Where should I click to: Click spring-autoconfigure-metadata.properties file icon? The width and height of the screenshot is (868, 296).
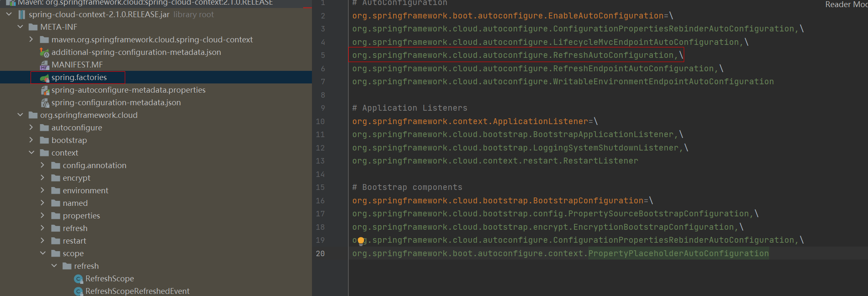click(44, 90)
